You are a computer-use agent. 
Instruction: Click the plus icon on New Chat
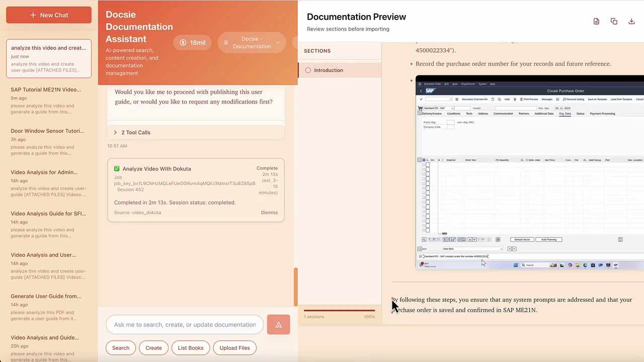[33, 15]
